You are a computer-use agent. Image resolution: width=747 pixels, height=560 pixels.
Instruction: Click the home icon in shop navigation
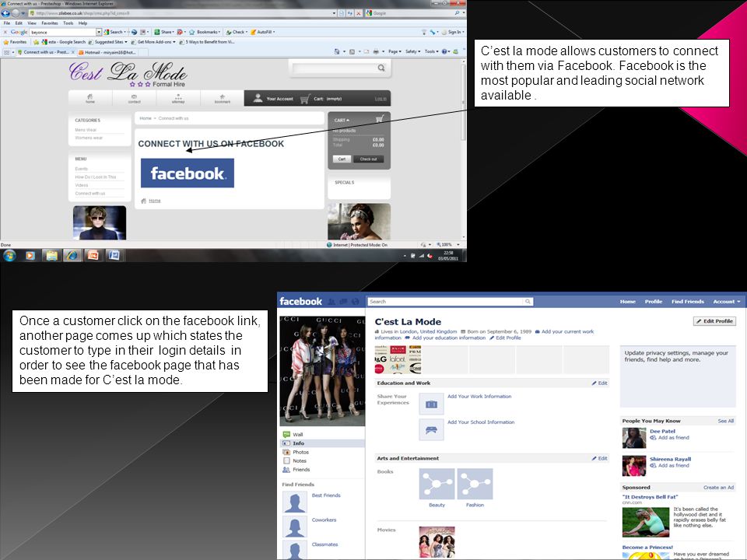coord(90,98)
